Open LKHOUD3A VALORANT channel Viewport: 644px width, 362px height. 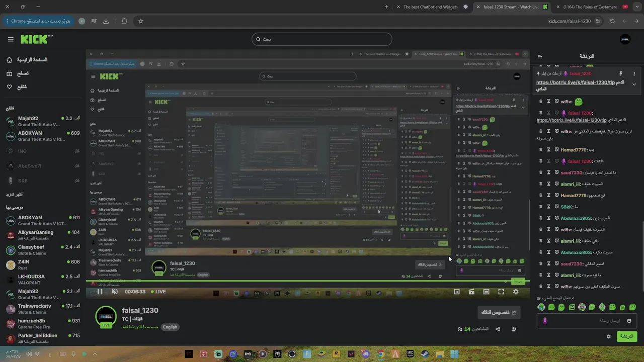[43, 279]
